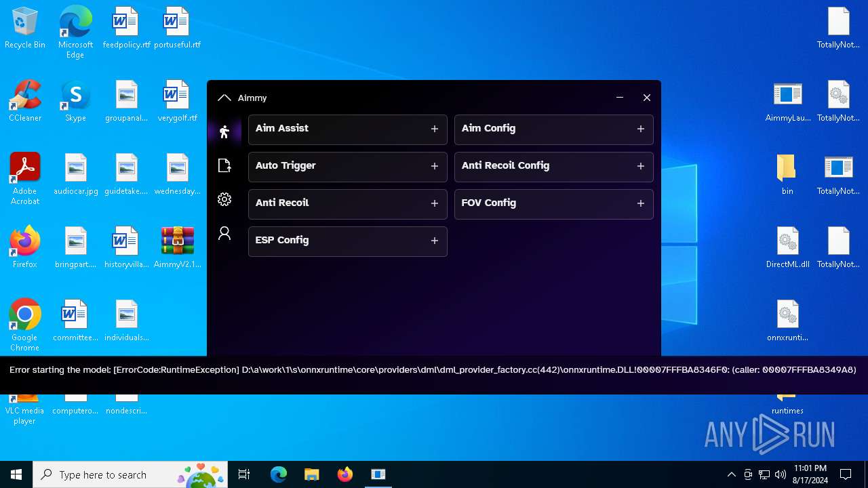This screenshot has width=868, height=488.
Task: Launch Microsoft Edge from the taskbar
Action: point(279,474)
